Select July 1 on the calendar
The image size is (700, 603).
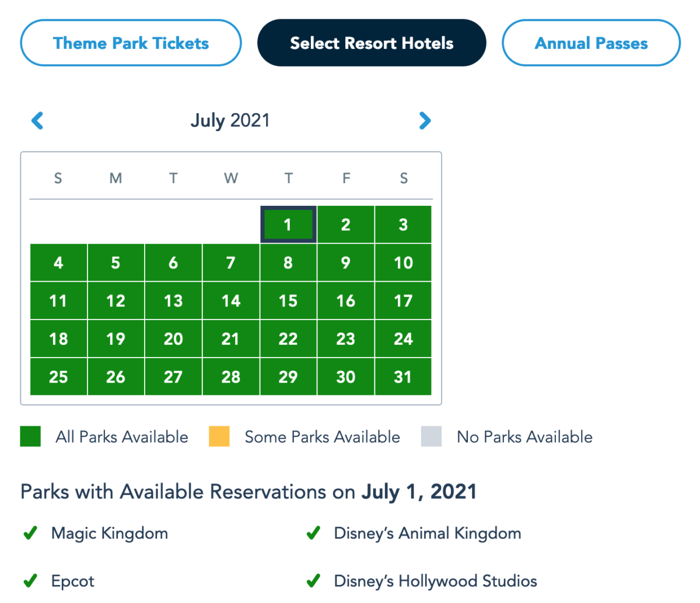(288, 225)
